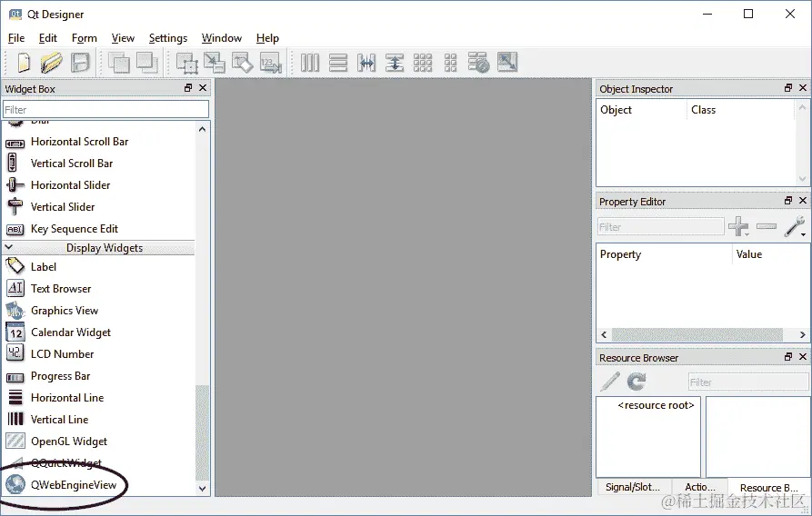Open the View menu
The width and height of the screenshot is (812, 516).
coord(123,38)
